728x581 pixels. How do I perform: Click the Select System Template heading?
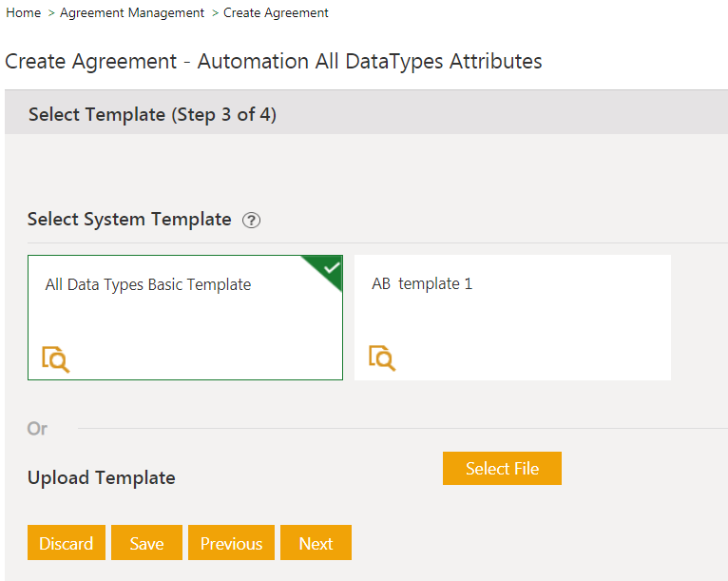[129, 220]
